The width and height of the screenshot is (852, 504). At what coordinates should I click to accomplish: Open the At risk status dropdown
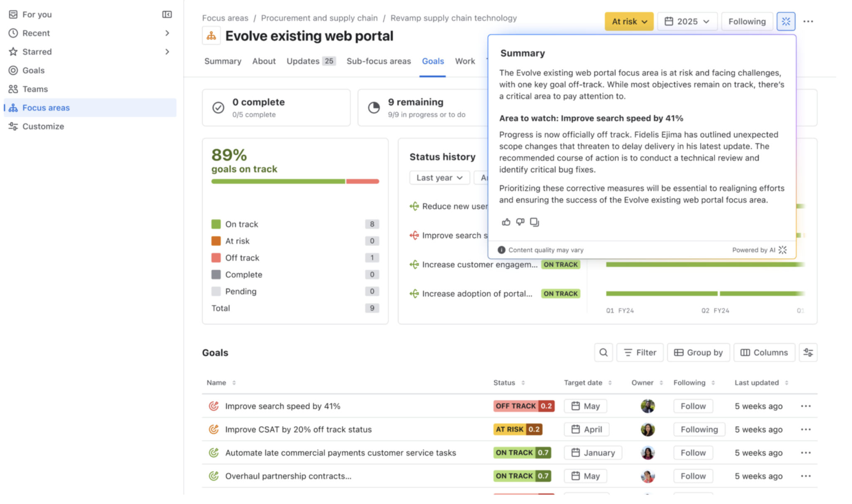pyautogui.click(x=629, y=21)
